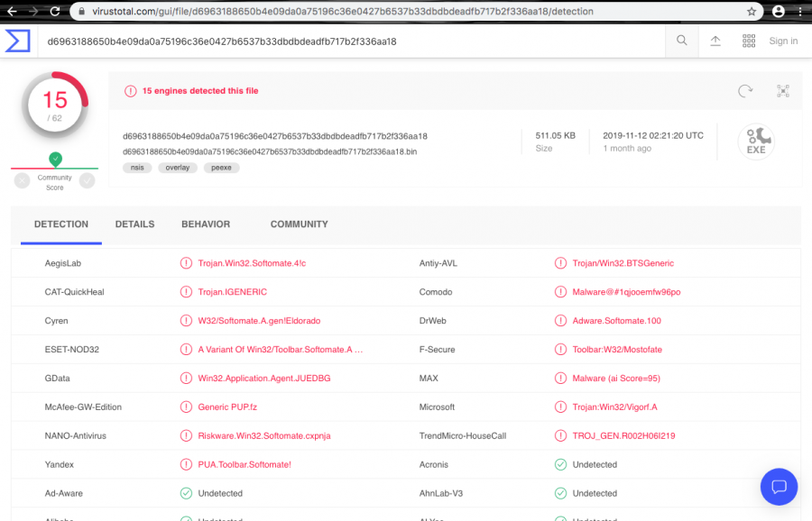
Task: Click Generic PUP.fz detection result
Action: 227,407
